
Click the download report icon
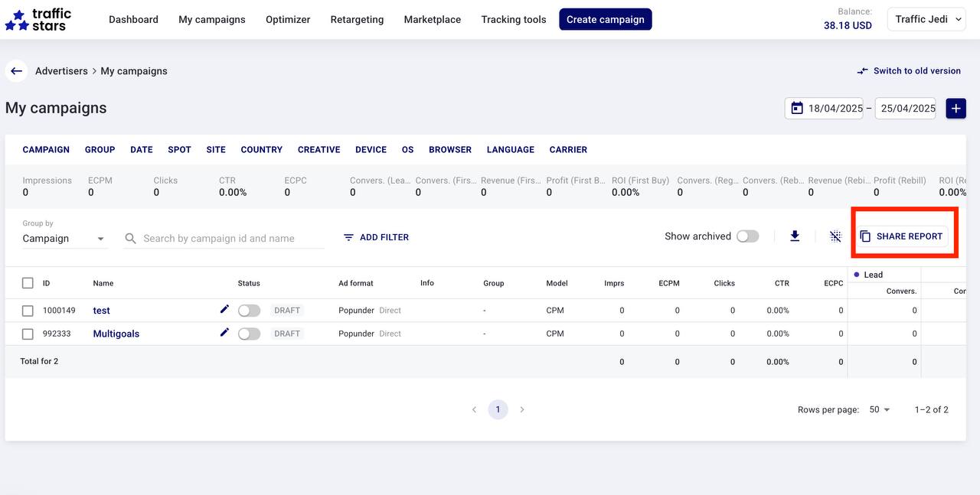coord(795,236)
